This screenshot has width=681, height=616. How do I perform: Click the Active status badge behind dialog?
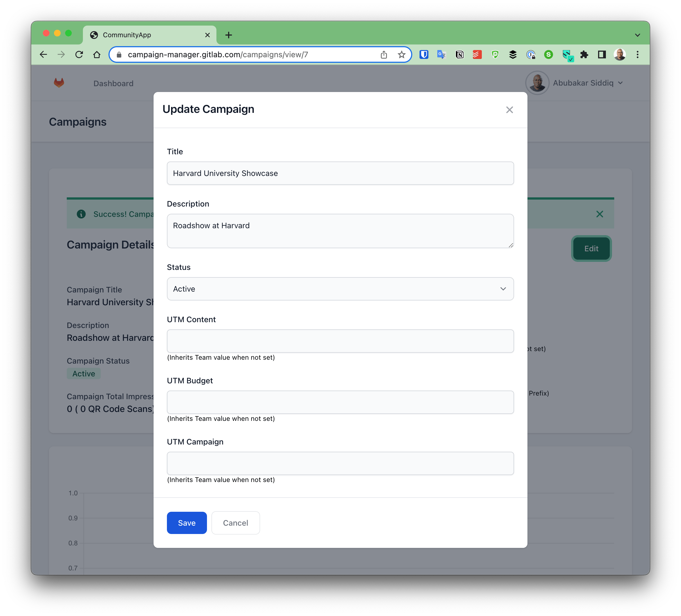point(83,374)
